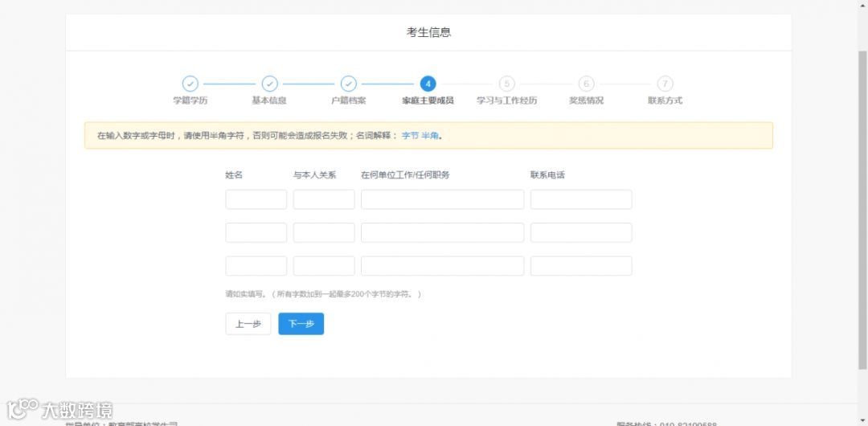Focus the second row 姓名 field
868x426 pixels.
[256, 232]
